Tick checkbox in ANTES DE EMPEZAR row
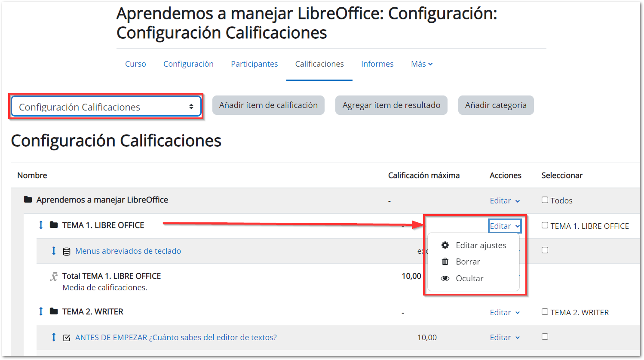This screenshot has height=360, width=644. coord(545,336)
